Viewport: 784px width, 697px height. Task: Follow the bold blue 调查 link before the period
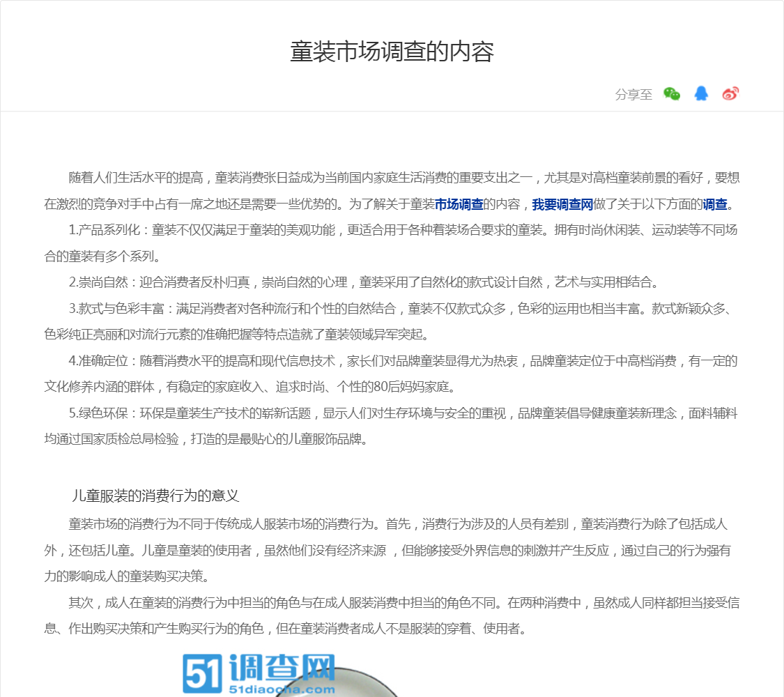coord(715,204)
